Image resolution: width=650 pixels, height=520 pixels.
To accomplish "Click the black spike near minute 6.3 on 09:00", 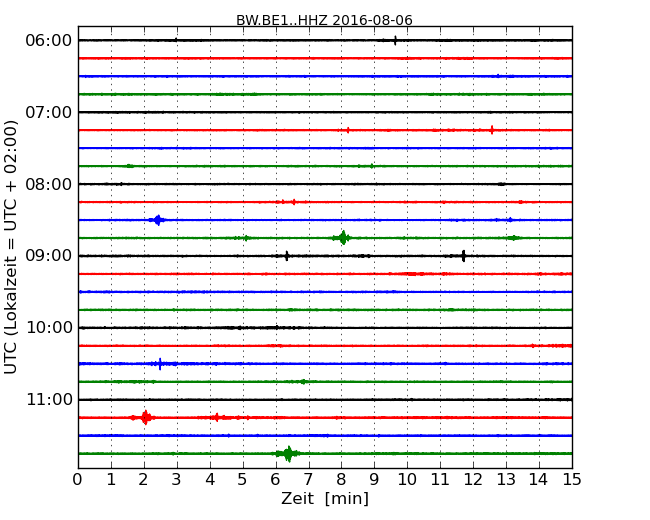I will pos(286,256).
